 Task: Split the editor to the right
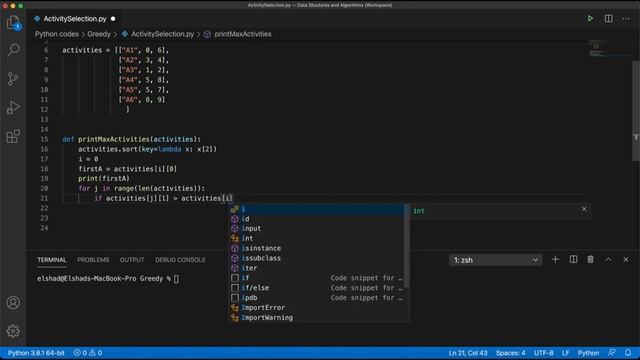(608, 18)
